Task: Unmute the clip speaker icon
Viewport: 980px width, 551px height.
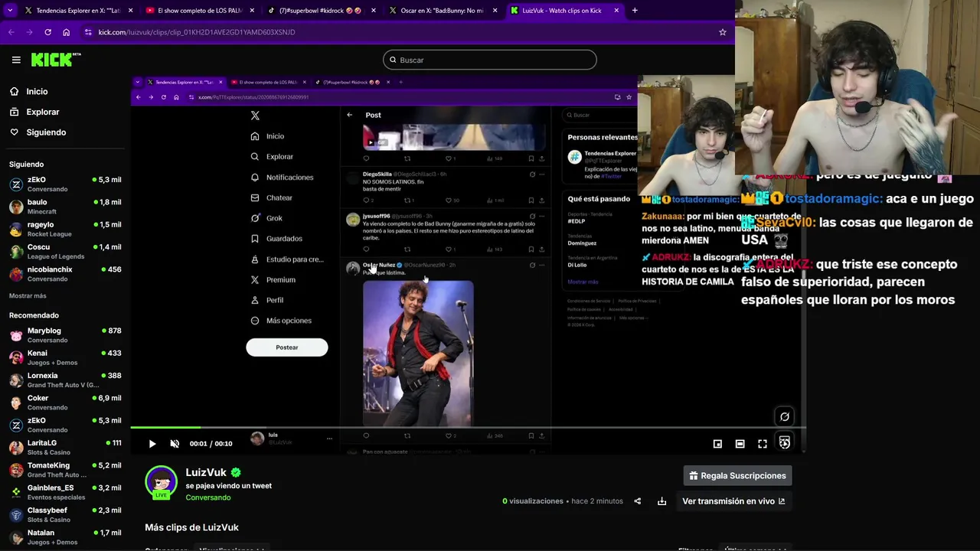Action: click(175, 444)
